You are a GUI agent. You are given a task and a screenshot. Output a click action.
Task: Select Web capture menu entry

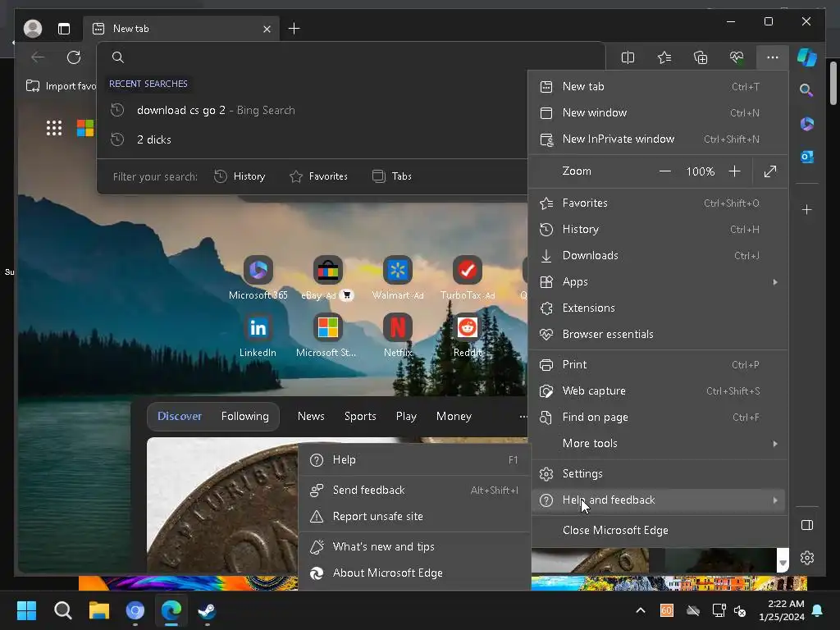pyautogui.click(x=659, y=391)
